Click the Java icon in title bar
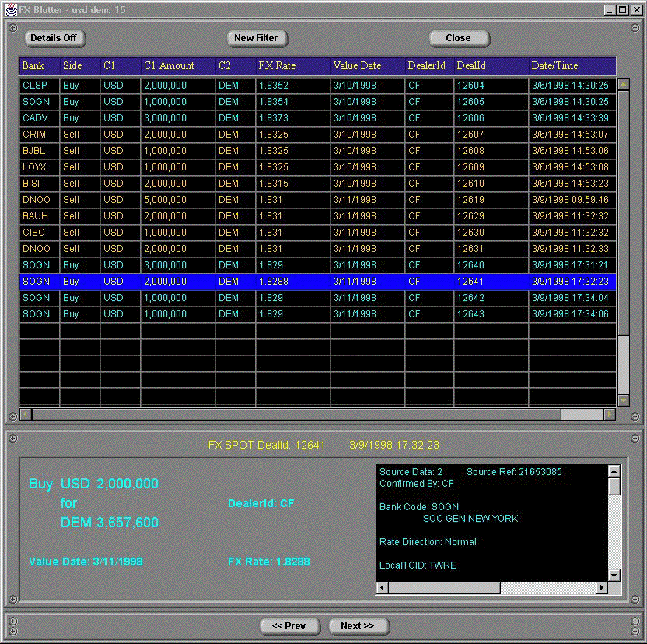Image resolution: width=647 pixels, height=644 pixels. (10, 9)
